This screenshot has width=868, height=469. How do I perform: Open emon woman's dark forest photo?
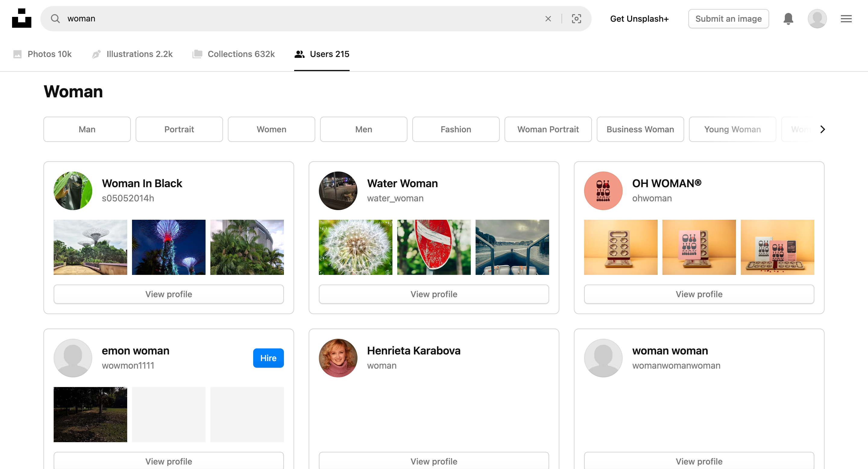90,414
